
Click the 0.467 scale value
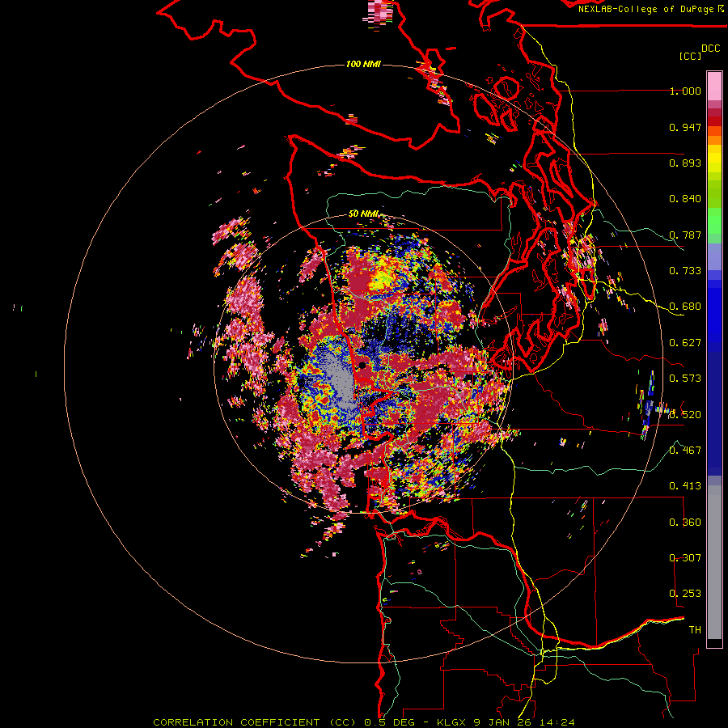[685, 451]
